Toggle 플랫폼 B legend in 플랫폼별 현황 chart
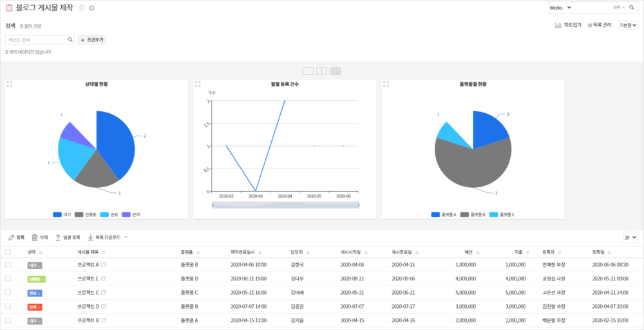644x330 pixels. [x=473, y=215]
